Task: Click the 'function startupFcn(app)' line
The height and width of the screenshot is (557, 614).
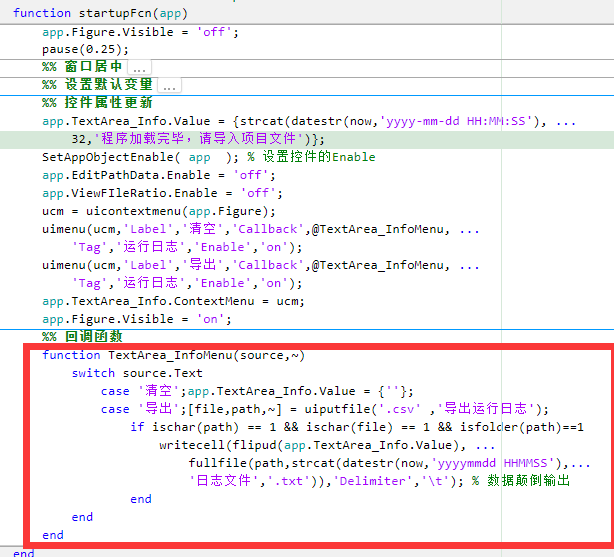Action: pyautogui.click(x=101, y=13)
